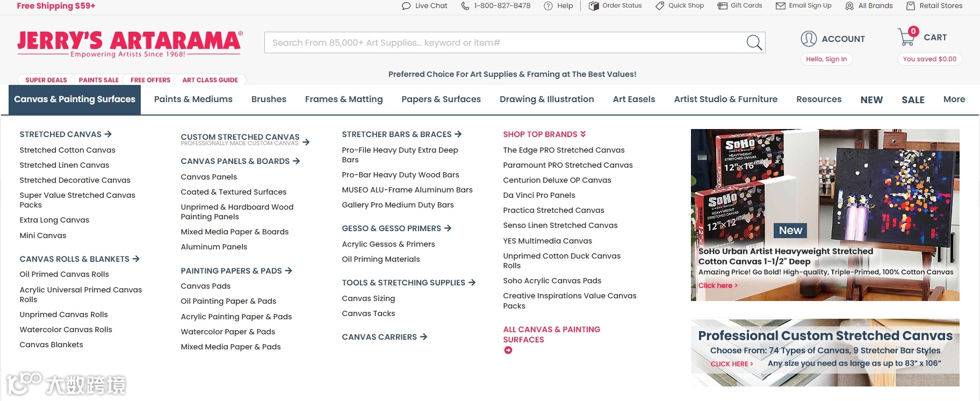Click the Help question mark icon
This screenshot has width=980, height=401.
[x=548, y=6]
